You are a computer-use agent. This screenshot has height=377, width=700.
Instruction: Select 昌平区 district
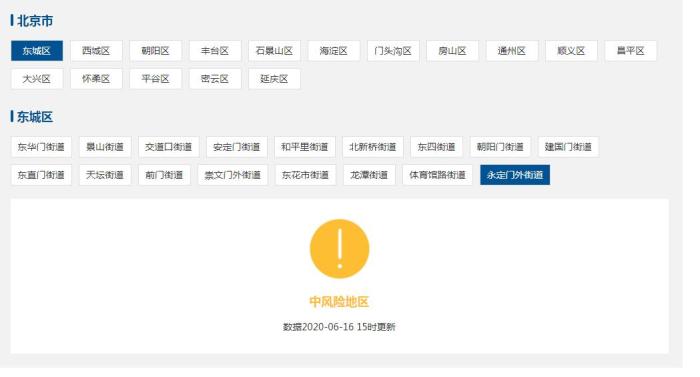tap(630, 51)
